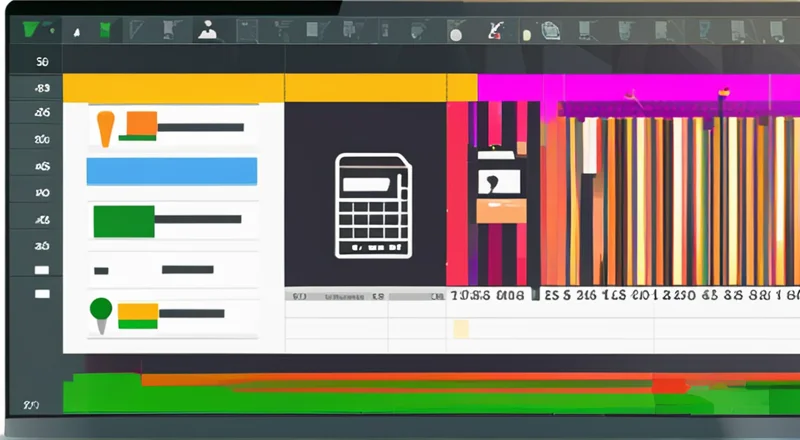Click the red and white toolbar icon
The width and height of the screenshot is (800, 440).
click(x=493, y=31)
